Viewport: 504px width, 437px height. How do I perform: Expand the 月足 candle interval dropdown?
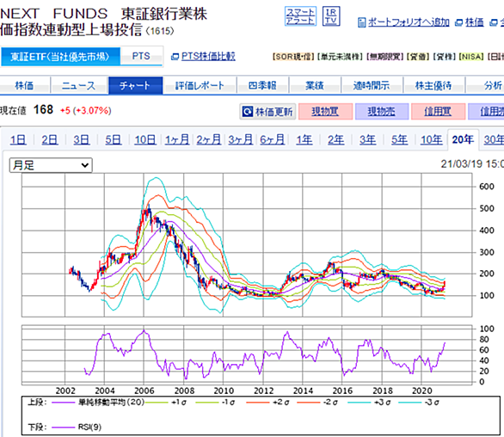[51, 165]
